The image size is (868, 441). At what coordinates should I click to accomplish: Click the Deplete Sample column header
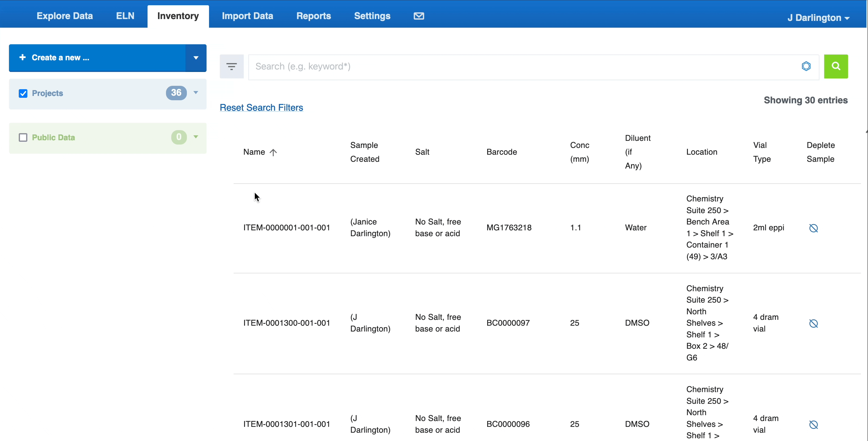coord(820,152)
